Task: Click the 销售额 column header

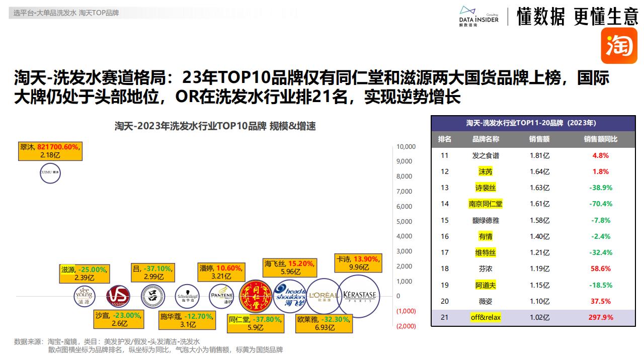Action: [539, 139]
